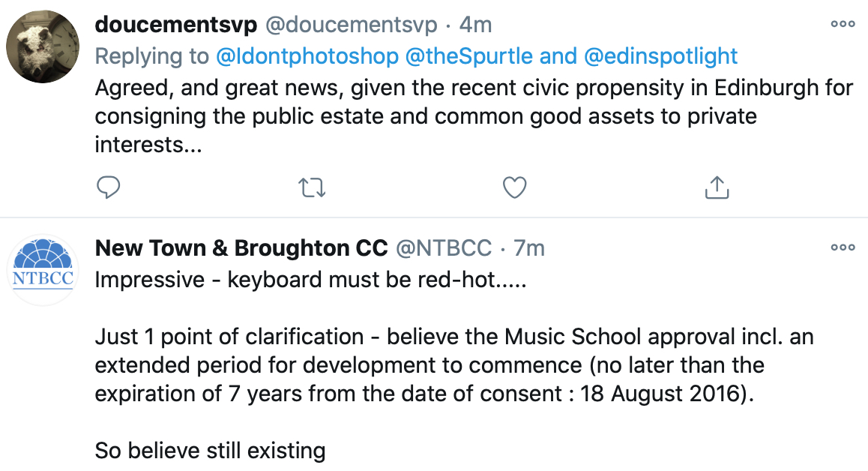The height and width of the screenshot is (471, 868).
Task: Retweet doucementsvp's tweet about Edinburgh
Action: coord(313,187)
